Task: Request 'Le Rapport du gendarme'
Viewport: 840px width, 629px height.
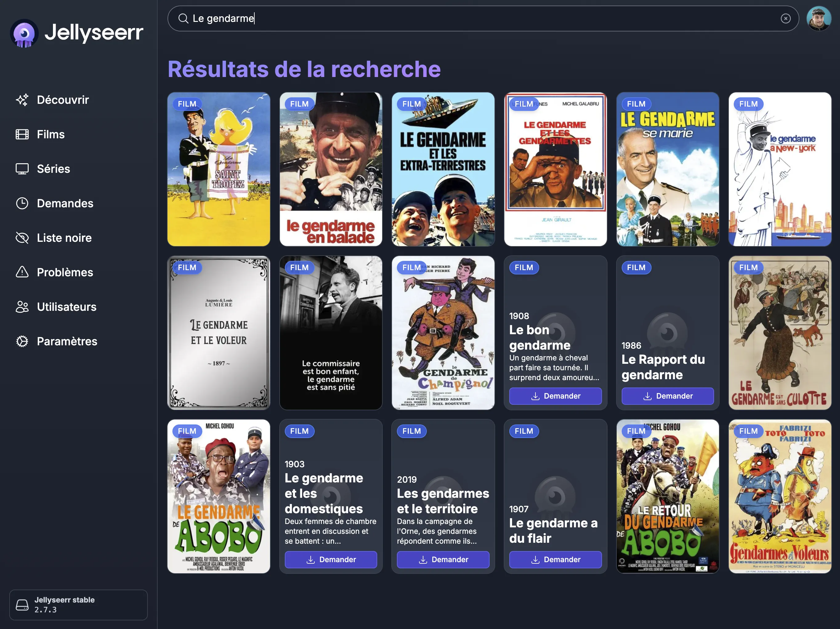Action: coord(667,396)
